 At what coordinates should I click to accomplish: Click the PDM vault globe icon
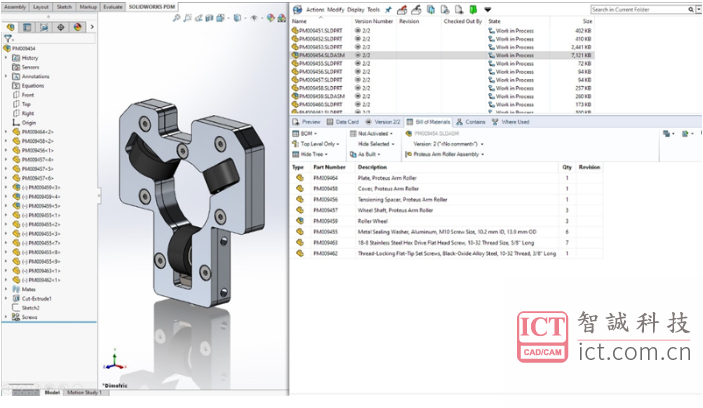click(297, 9)
